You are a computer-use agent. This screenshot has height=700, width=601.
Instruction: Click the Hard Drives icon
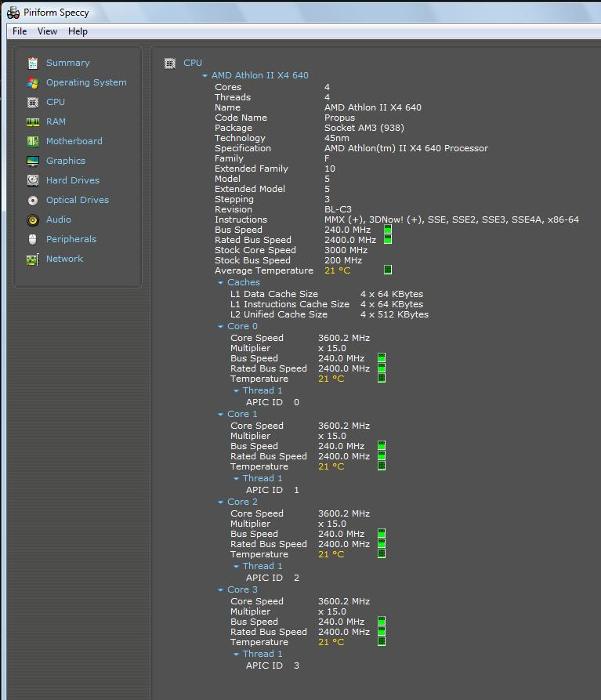coord(33,180)
